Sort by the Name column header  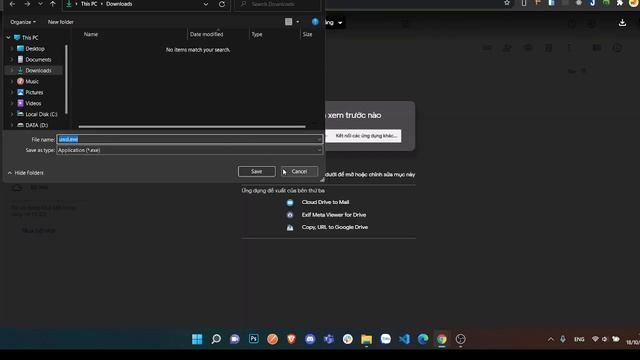point(91,34)
